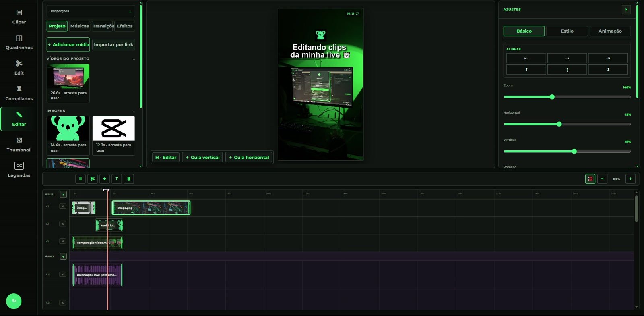Open the Proporções dropdown

(91, 11)
